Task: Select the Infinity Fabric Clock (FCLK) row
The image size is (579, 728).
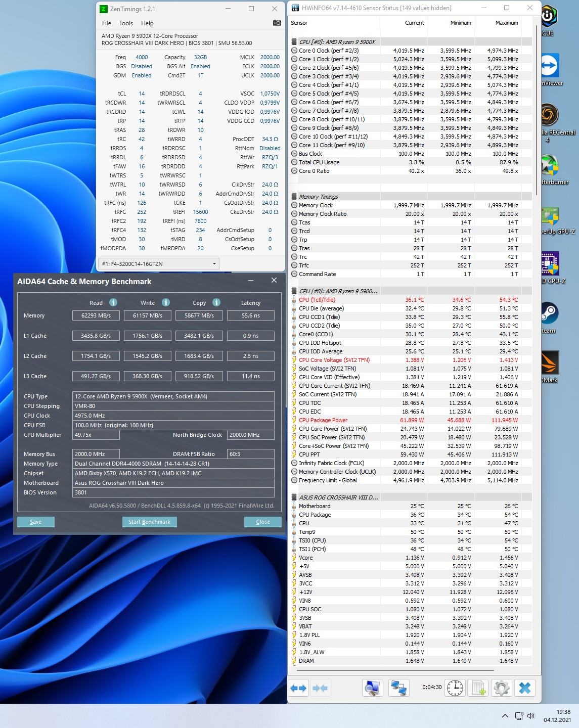Action: pyautogui.click(x=411, y=463)
